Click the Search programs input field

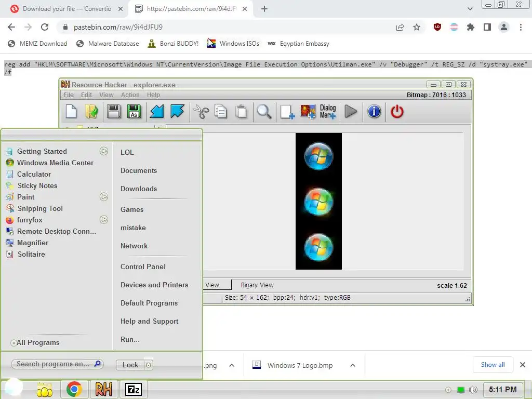pos(57,364)
